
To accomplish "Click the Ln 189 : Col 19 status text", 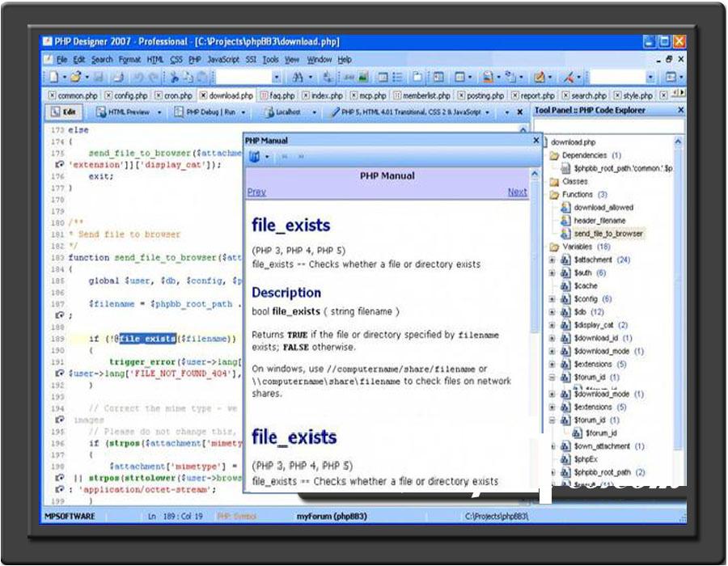I will (176, 517).
